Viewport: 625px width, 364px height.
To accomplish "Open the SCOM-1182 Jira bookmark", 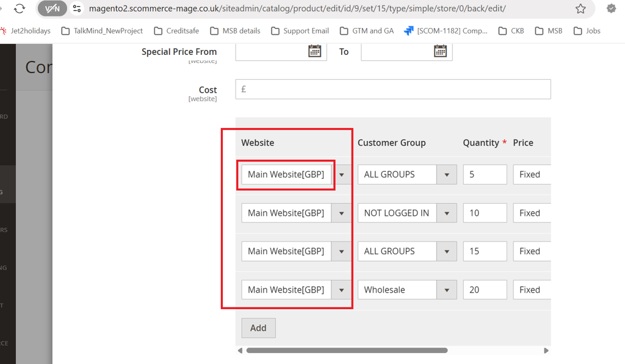I will pos(446,30).
